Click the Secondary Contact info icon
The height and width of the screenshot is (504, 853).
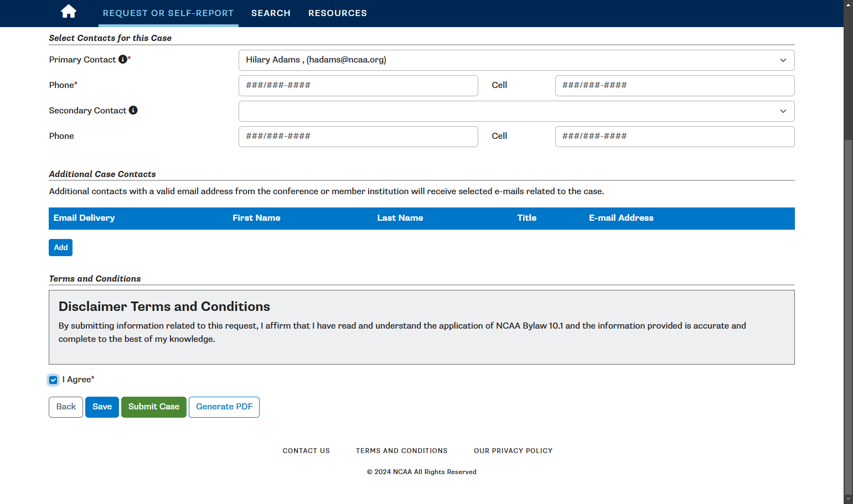click(133, 110)
